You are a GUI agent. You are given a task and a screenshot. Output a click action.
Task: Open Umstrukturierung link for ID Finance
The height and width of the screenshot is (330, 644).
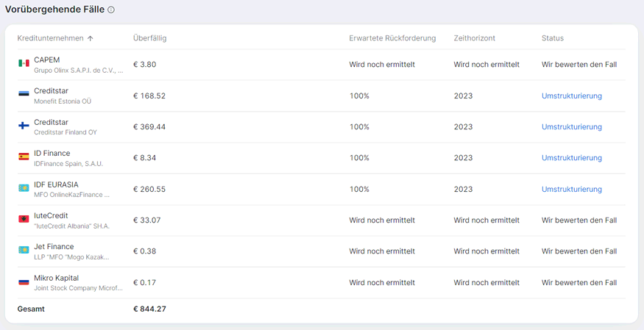click(572, 158)
